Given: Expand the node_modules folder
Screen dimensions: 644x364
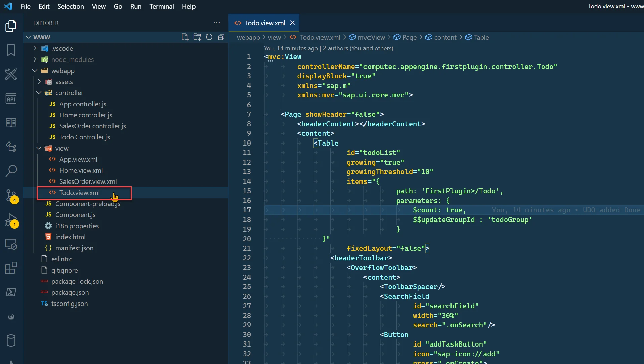Looking at the screenshot, I should (x=72, y=59).
